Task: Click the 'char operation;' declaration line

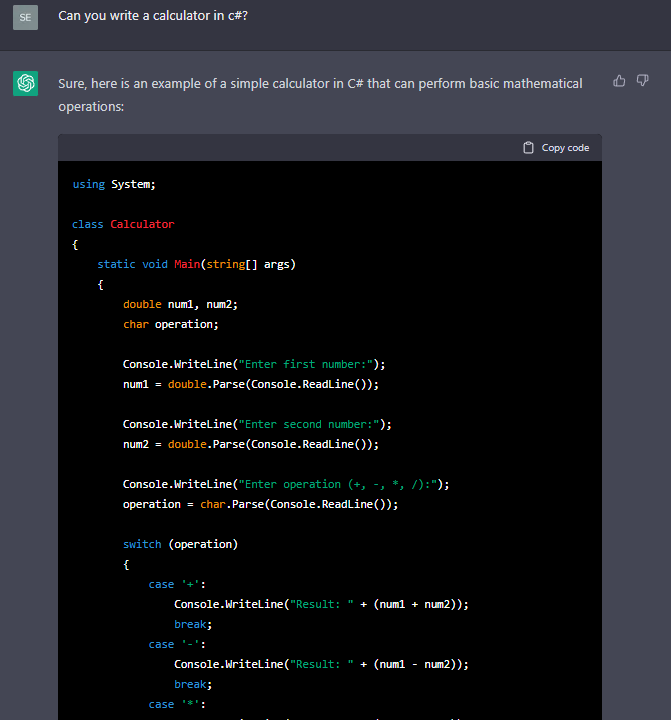Action: point(170,324)
